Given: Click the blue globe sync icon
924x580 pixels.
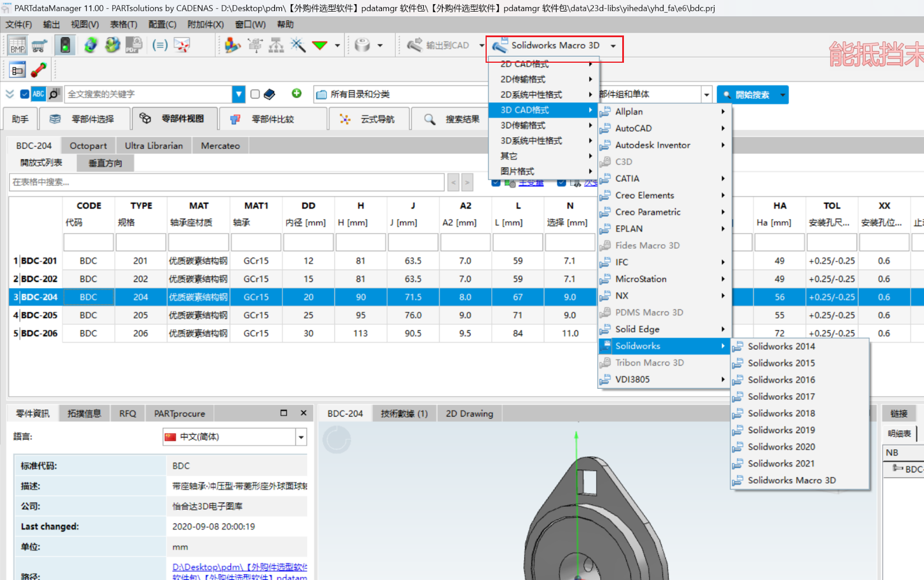Looking at the screenshot, I should tap(91, 45).
